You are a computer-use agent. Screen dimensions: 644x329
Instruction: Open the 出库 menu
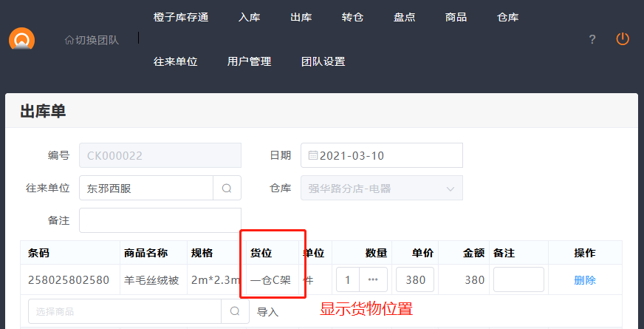click(301, 17)
